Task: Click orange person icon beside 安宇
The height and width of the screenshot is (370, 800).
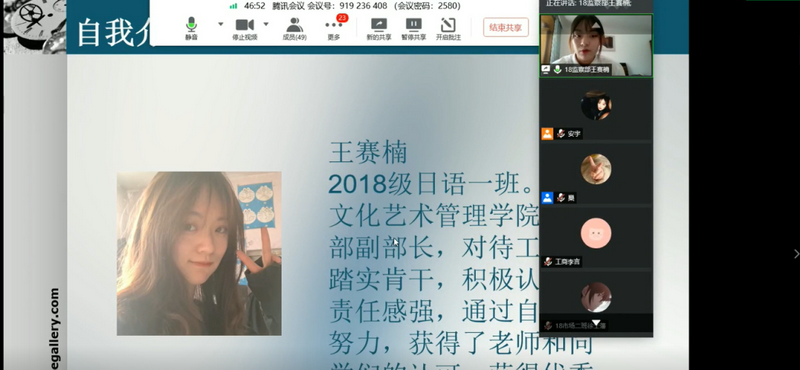Action: click(547, 134)
